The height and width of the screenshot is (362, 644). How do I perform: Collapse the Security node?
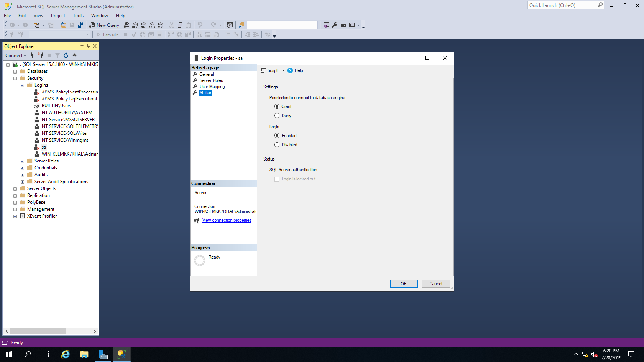[15, 79]
